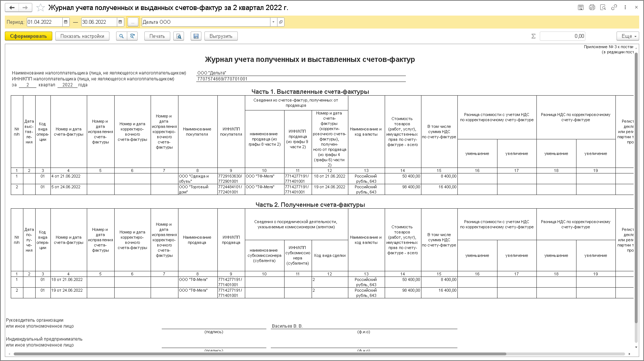Click Показать настройки button

point(82,36)
